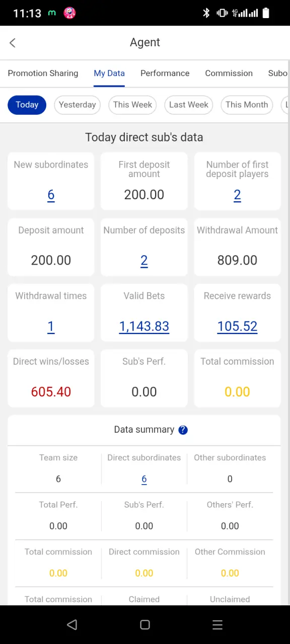Select the This Month date filter

pyautogui.click(x=247, y=105)
